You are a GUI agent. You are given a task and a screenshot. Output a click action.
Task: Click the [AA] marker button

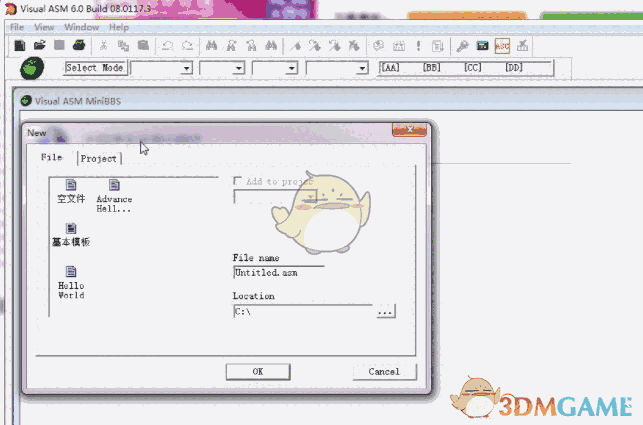390,68
